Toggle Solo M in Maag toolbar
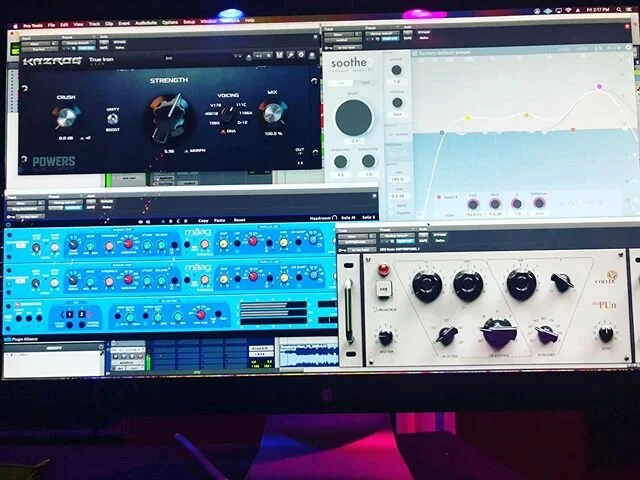The width and height of the screenshot is (640, 480). point(348,218)
